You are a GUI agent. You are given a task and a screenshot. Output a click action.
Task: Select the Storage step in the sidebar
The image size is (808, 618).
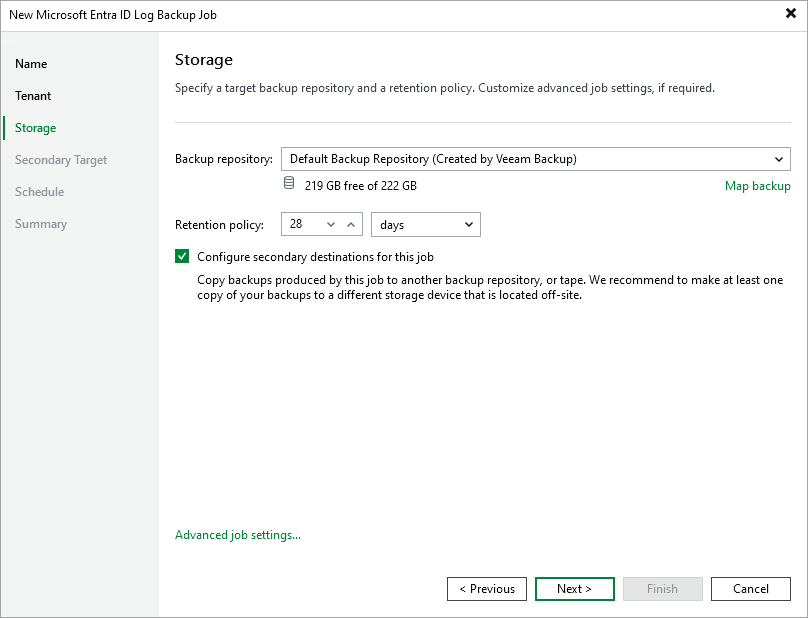point(36,127)
